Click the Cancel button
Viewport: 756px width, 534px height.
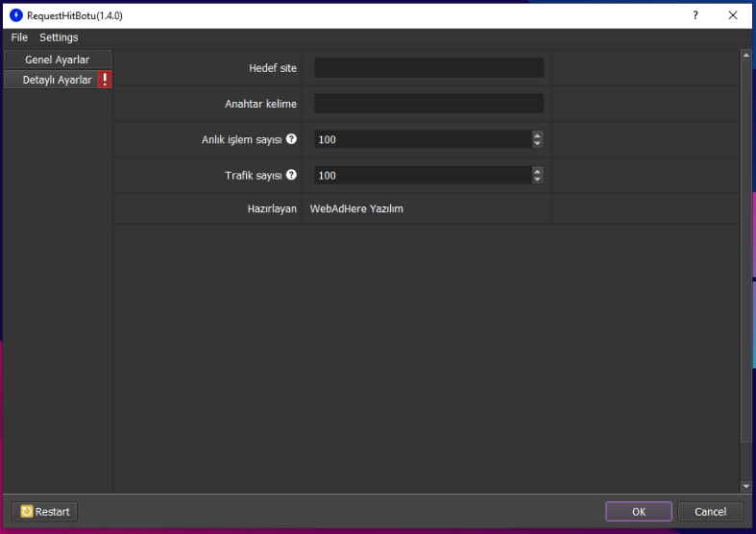coord(710,512)
